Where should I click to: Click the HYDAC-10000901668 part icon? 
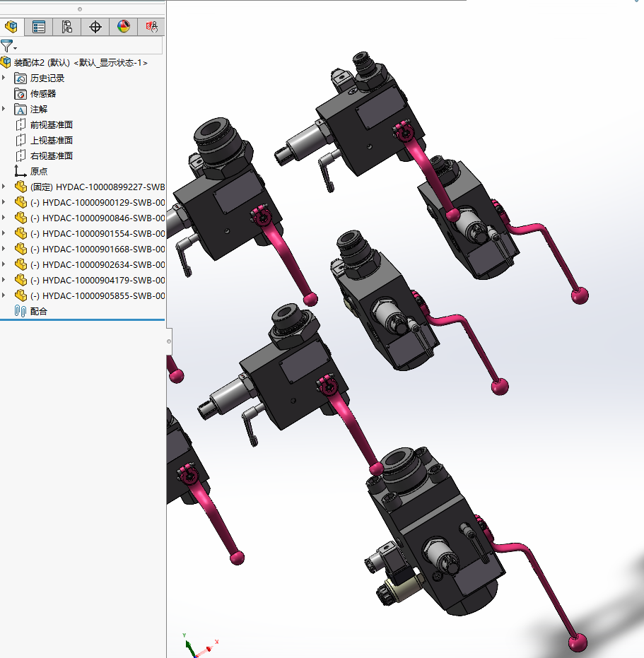pos(21,249)
